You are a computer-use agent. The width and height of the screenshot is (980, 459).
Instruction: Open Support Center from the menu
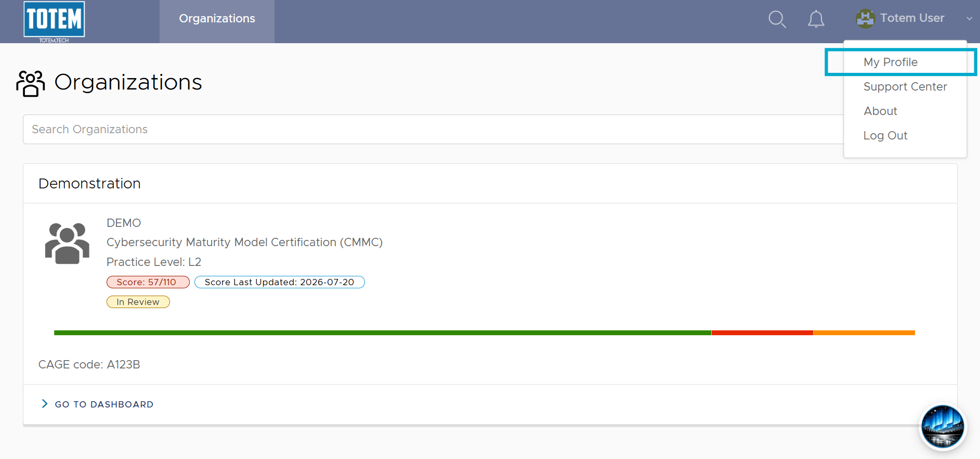click(905, 86)
